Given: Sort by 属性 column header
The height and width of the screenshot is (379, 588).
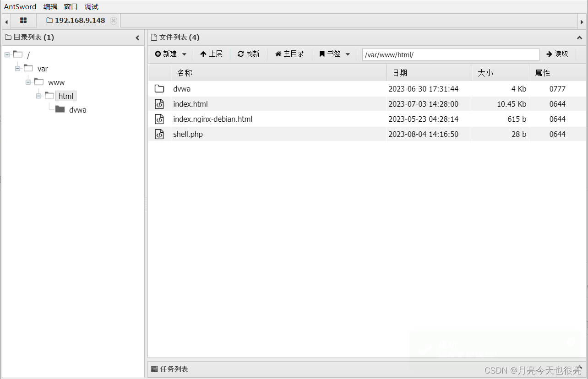Looking at the screenshot, I should (557, 73).
